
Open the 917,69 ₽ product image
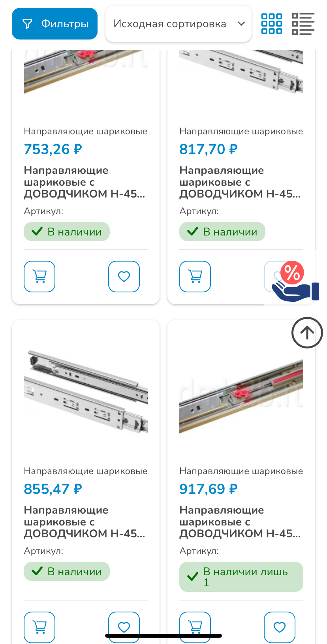(241, 395)
